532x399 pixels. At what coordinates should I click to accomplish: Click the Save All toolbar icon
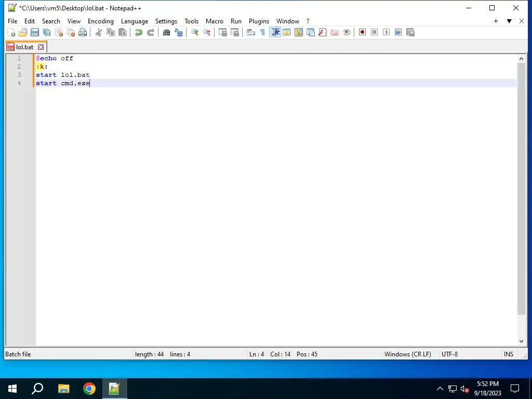tap(47, 32)
